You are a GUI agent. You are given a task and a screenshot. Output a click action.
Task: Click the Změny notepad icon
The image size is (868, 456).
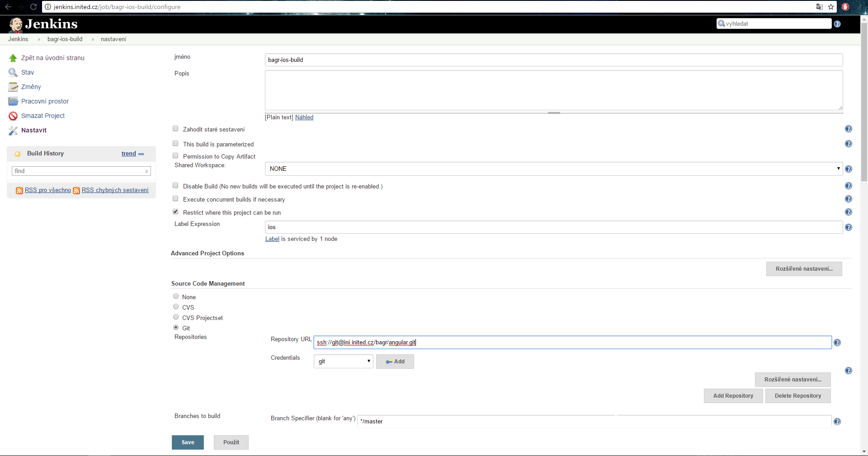tap(13, 87)
